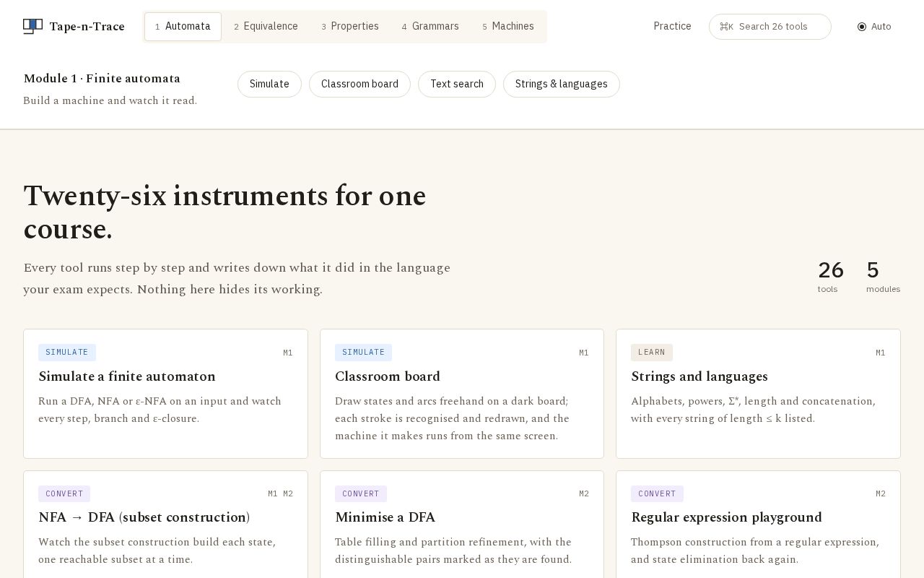Click the SIMULATE tag on Simulate a finite automaton
924x578 pixels.
tap(67, 353)
